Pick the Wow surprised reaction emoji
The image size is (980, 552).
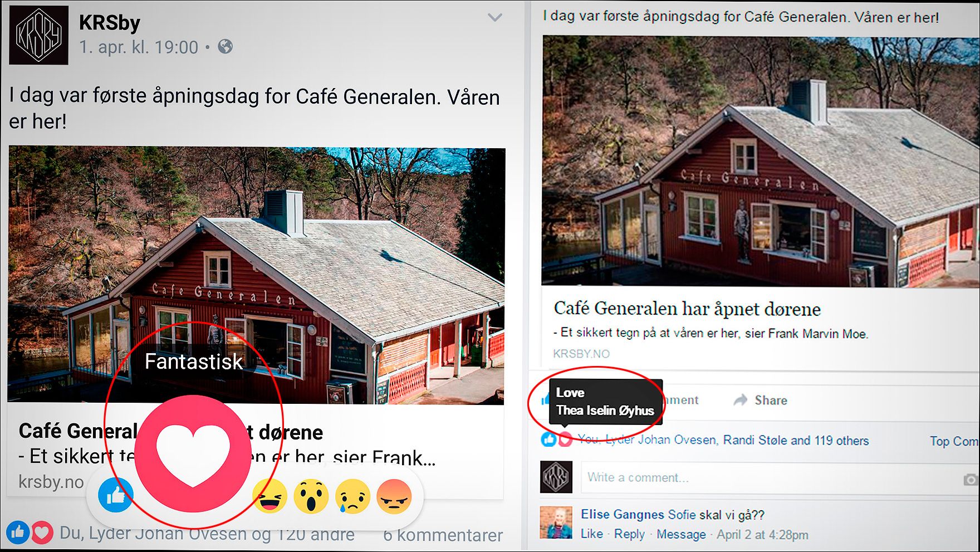[311, 496]
